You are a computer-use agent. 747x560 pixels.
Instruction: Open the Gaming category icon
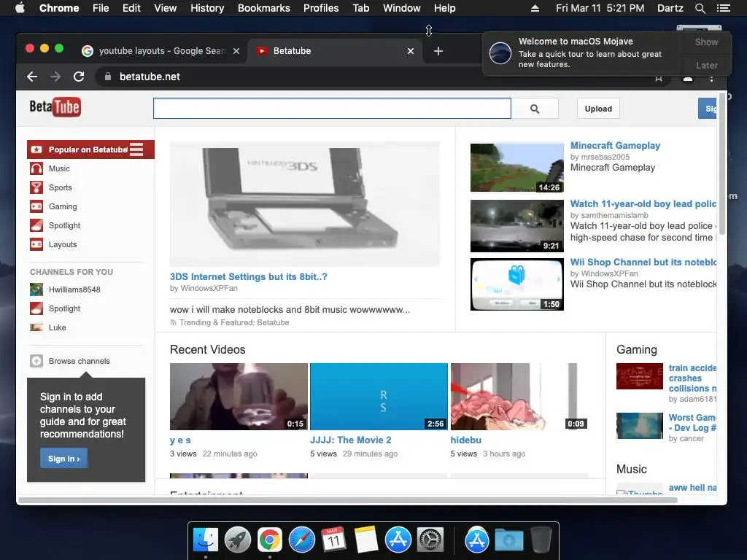36,206
